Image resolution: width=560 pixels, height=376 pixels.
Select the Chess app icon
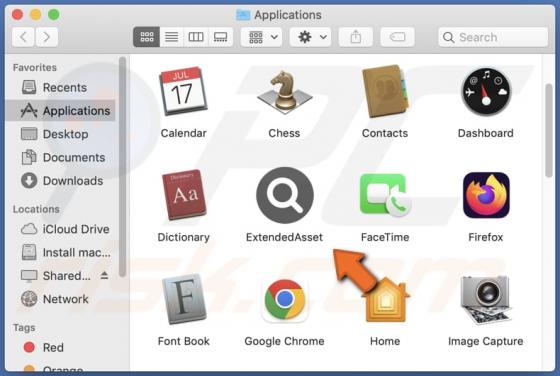point(284,92)
